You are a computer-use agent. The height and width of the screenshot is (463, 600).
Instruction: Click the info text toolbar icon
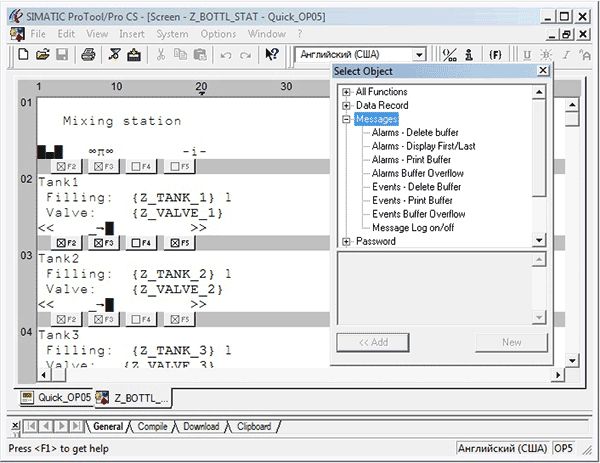469,55
